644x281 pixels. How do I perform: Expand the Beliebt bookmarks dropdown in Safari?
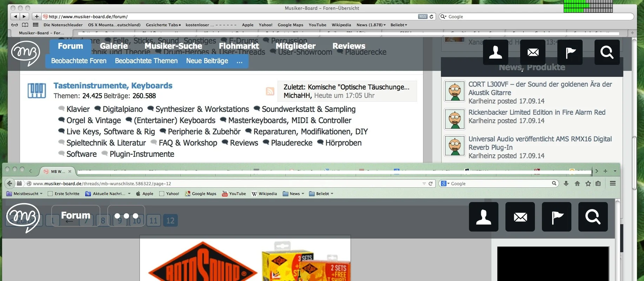coord(399,25)
